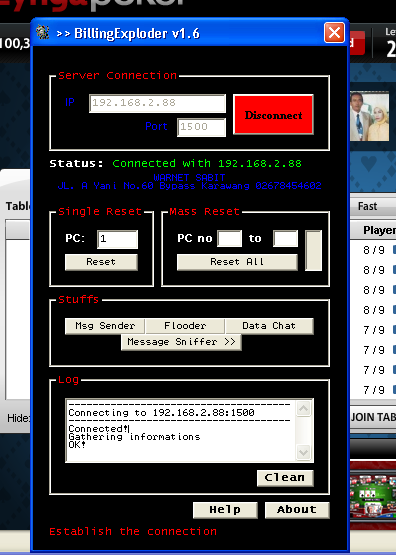Click the blank button beside Reset All
396x555 pixels.
coord(314,251)
